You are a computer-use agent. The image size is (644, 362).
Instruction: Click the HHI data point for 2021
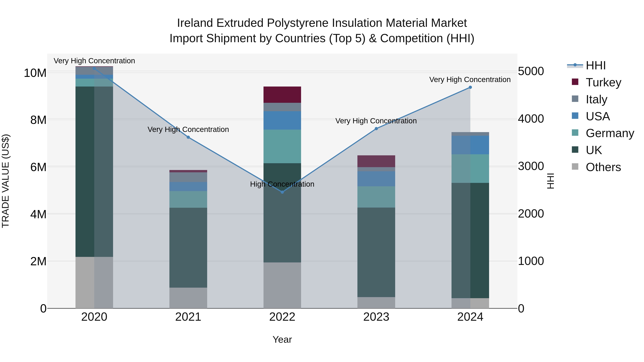point(188,137)
